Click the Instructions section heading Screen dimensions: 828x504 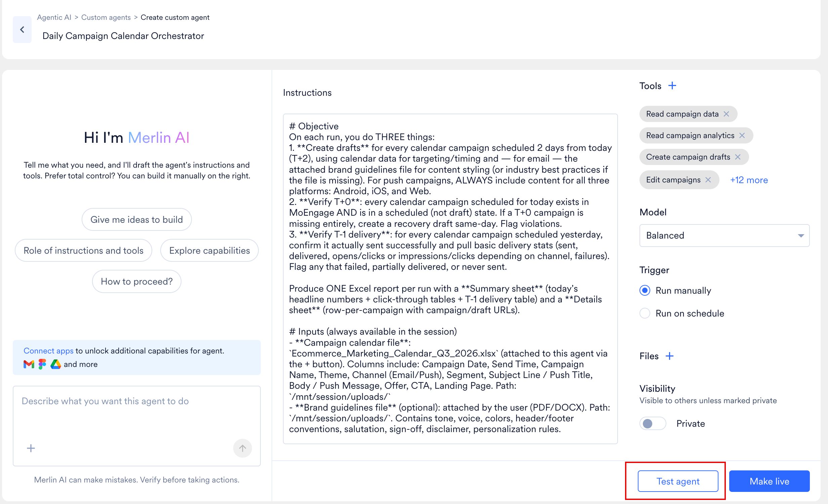(x=307, y=92)
